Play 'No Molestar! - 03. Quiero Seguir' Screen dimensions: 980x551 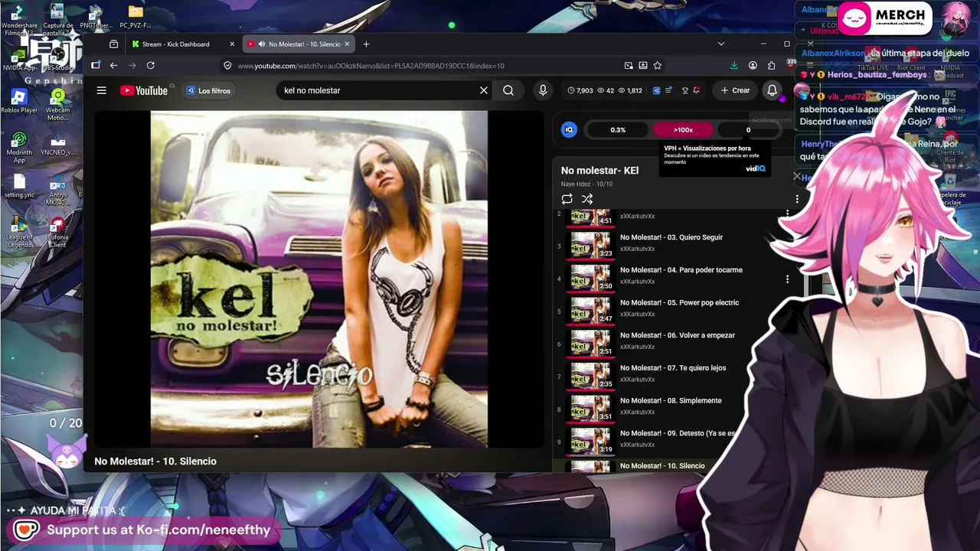click(x=671, y=237)
